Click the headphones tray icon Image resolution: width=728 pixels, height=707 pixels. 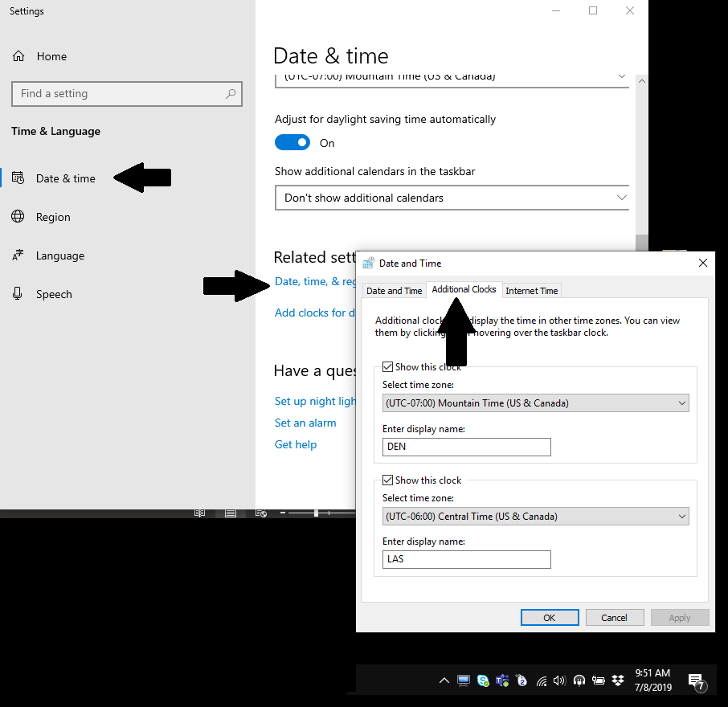pos(579,680)
